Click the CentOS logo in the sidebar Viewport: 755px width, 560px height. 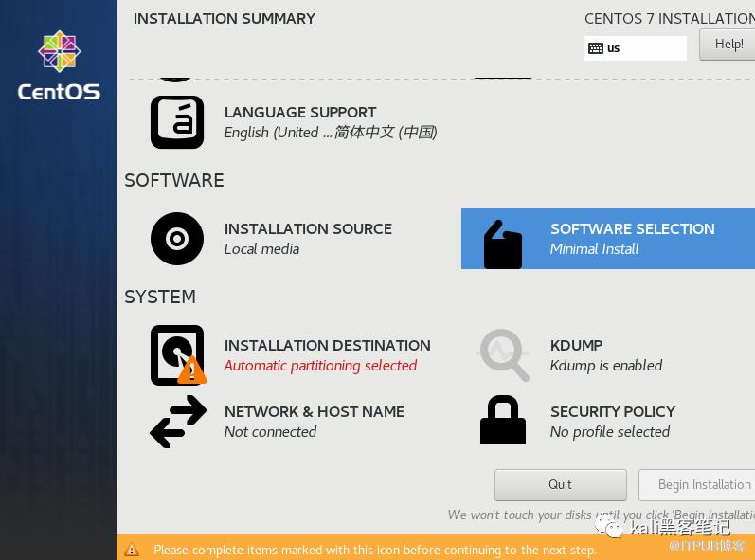coord(59,64)
